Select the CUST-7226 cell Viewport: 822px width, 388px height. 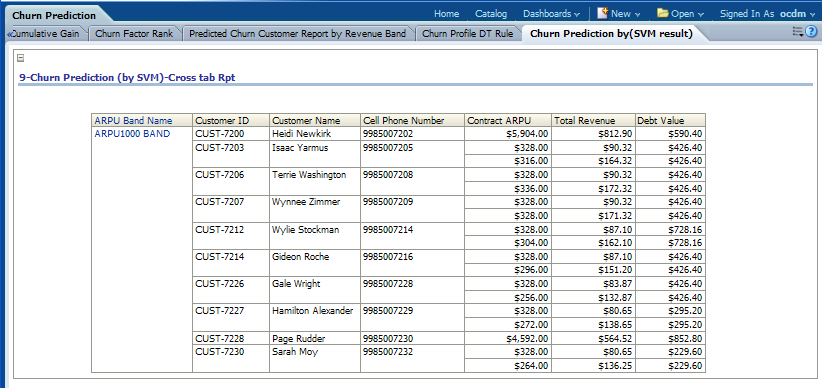[x=231, y=290]
